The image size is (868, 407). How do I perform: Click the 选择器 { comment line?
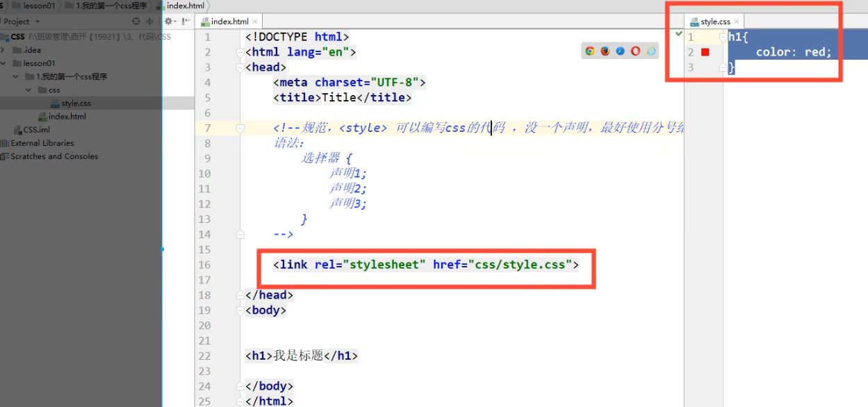(x=326, y=158)
